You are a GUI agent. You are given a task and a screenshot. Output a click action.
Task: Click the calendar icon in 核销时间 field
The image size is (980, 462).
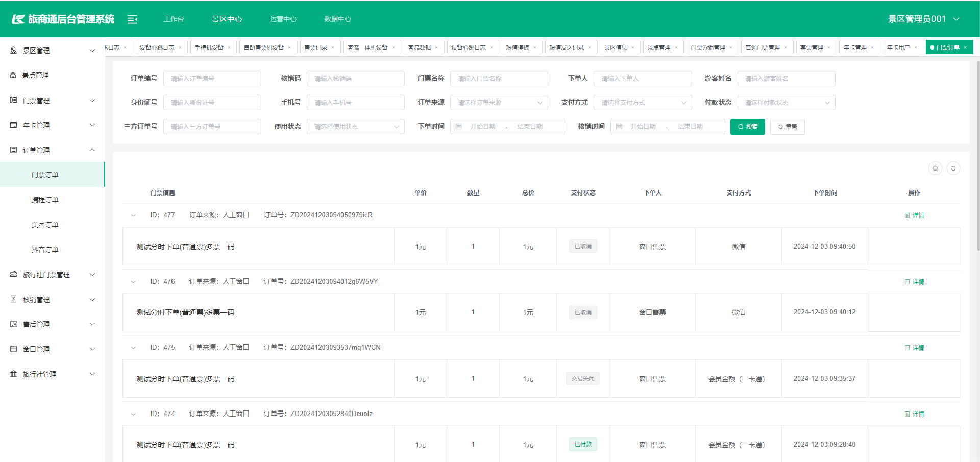tap(619, 127)
